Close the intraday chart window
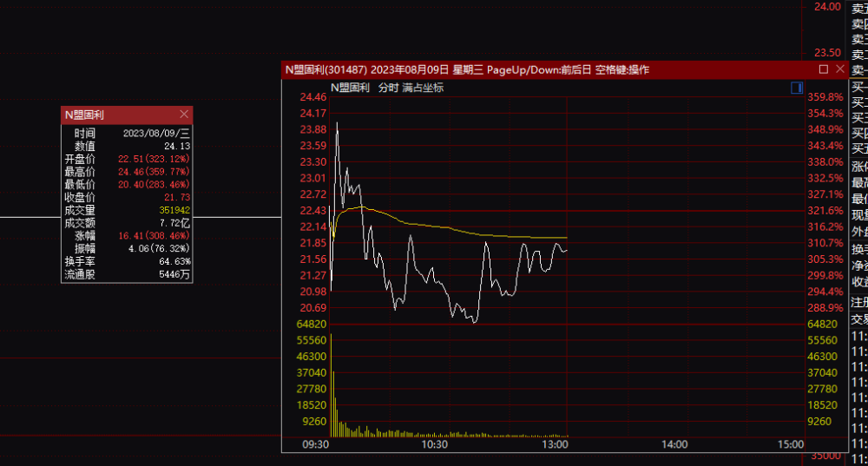 [839, 69]
